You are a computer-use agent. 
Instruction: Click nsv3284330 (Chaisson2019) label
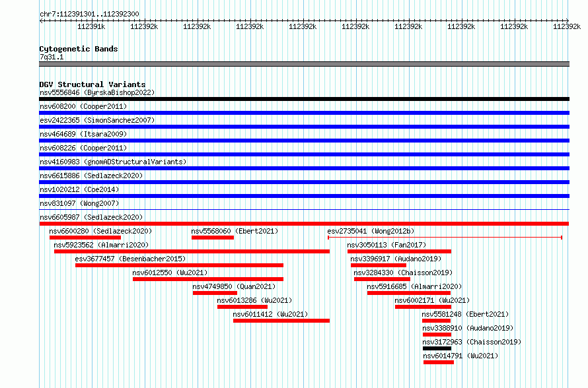point(403,273)
